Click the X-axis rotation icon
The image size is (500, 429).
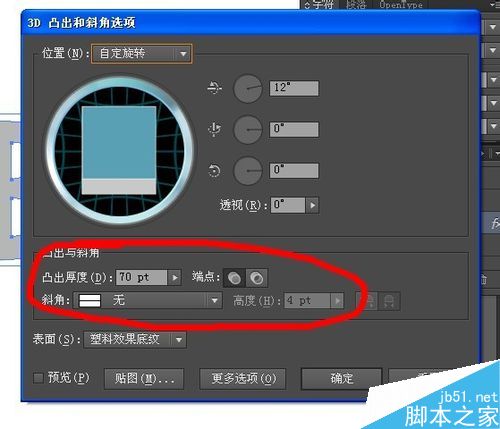(214, 88)
